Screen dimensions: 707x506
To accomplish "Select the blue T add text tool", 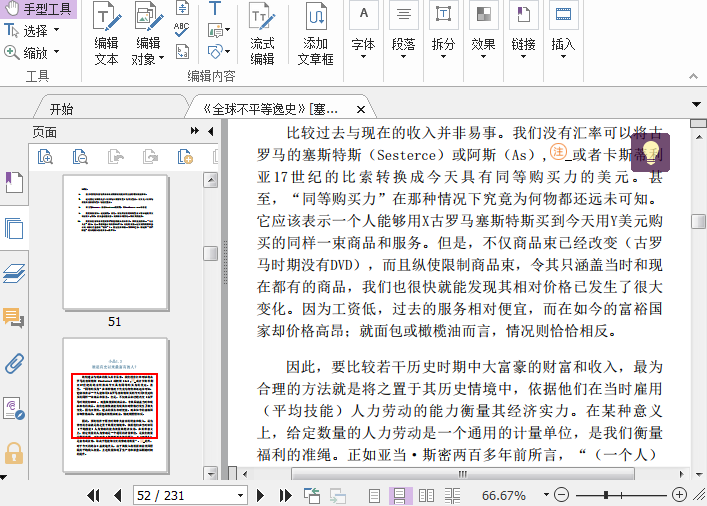I will (x=215, y=8).
